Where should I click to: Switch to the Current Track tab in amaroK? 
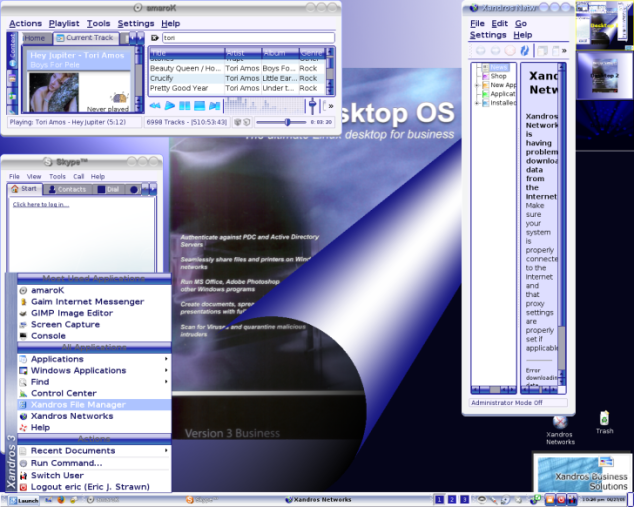pyautogui.click(x=86, y=38)
